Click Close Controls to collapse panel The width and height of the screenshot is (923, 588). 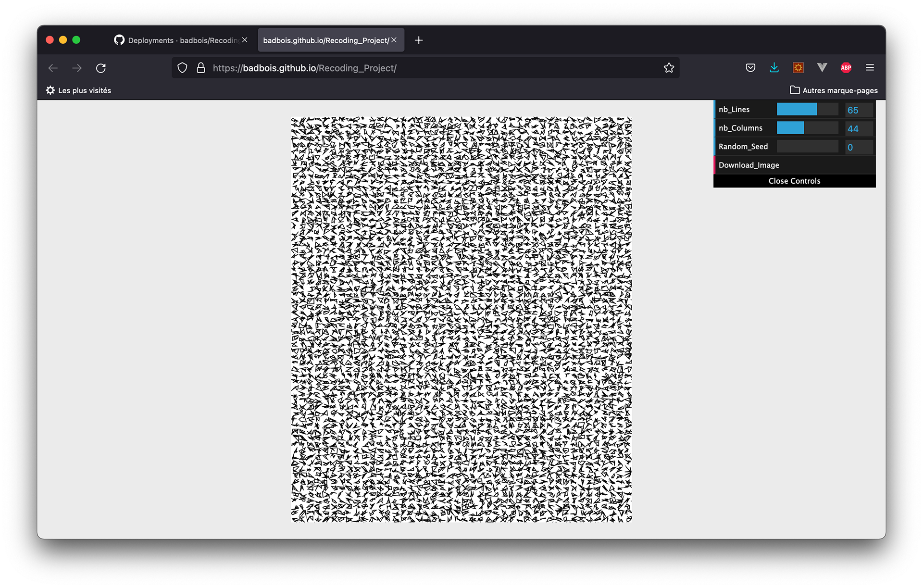(795, 181)
